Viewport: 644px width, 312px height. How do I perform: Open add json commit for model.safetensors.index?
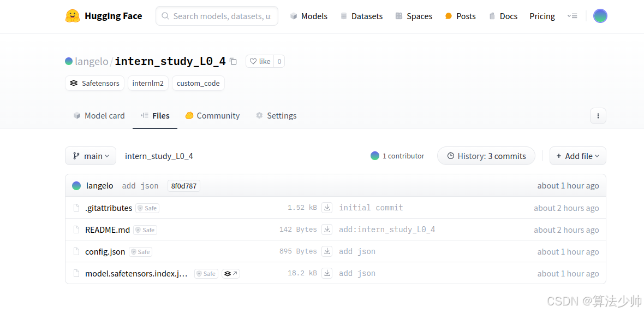point(357,273)
